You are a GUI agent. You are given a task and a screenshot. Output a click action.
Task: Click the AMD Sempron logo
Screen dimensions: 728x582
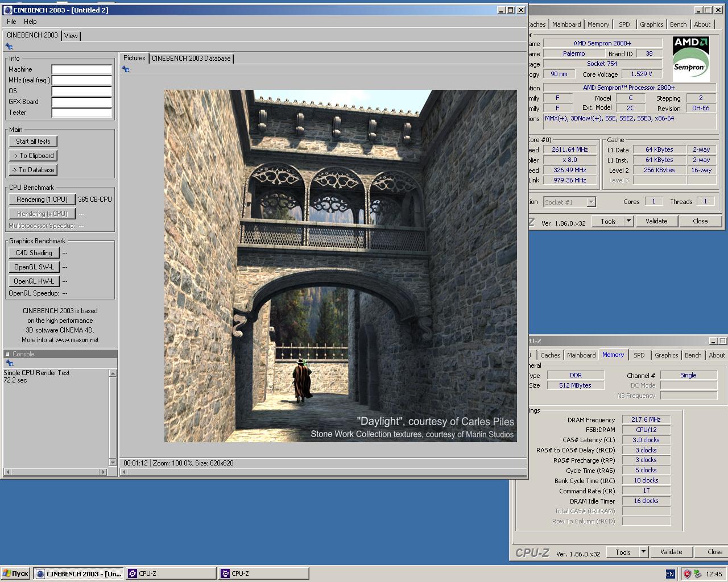click(690, 59)
